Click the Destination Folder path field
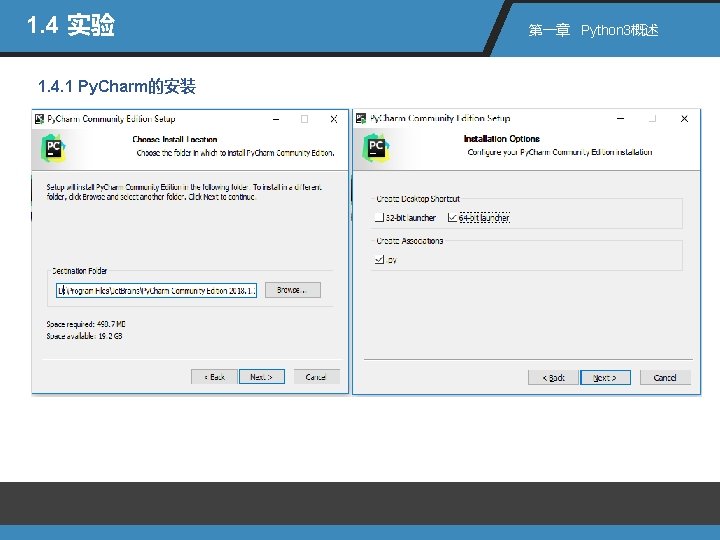720x540 pixels. coord(157,290)
